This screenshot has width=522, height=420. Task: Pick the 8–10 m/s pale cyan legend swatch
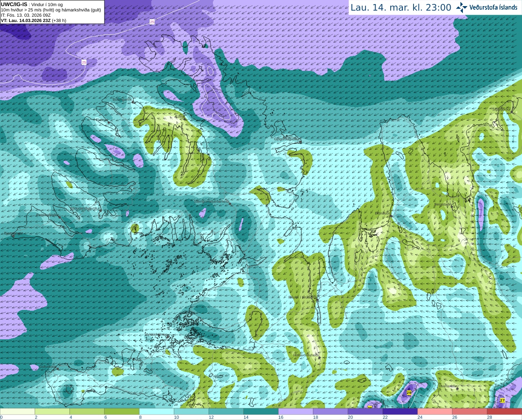tap(157, 411)
